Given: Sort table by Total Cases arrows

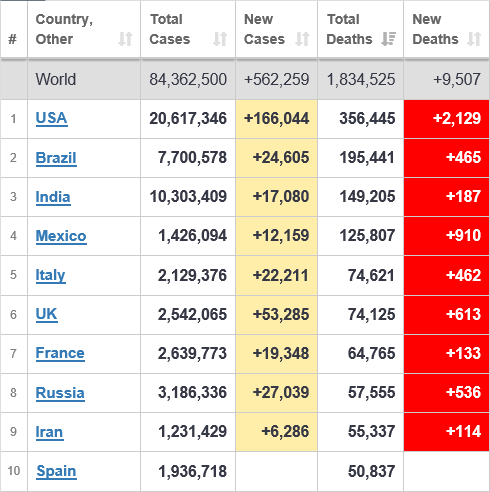Looking at the screenshot, I should (x=220, y=39).
